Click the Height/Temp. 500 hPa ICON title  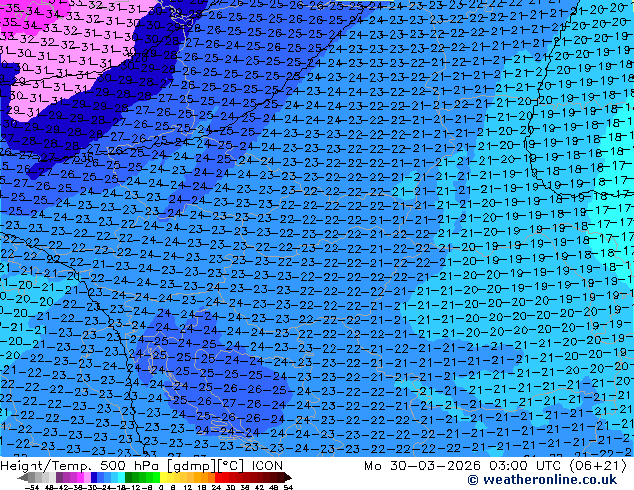(x=142, y=466)
